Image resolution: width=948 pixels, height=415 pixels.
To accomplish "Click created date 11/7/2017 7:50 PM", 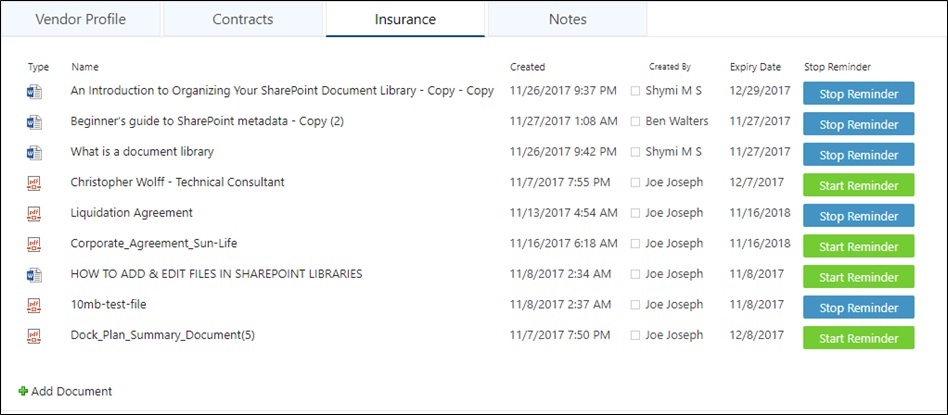I will tap(560, 335).
